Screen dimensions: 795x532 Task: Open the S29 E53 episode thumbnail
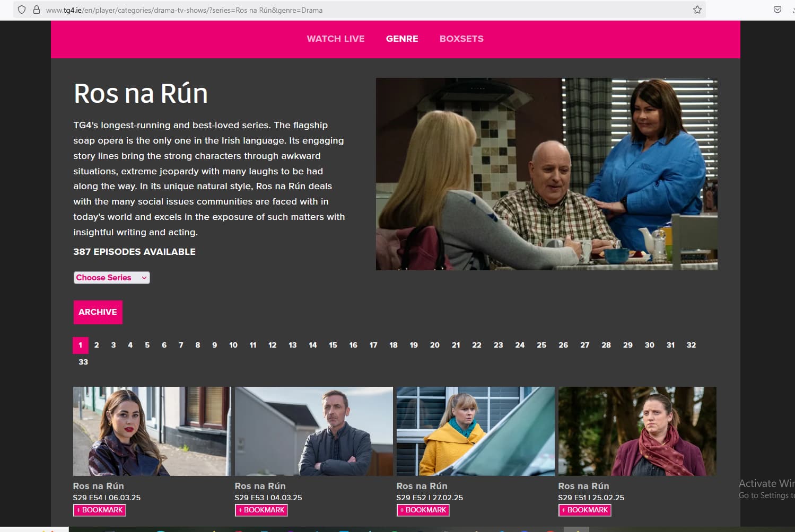pyautogui.click(x=314, y=431)
